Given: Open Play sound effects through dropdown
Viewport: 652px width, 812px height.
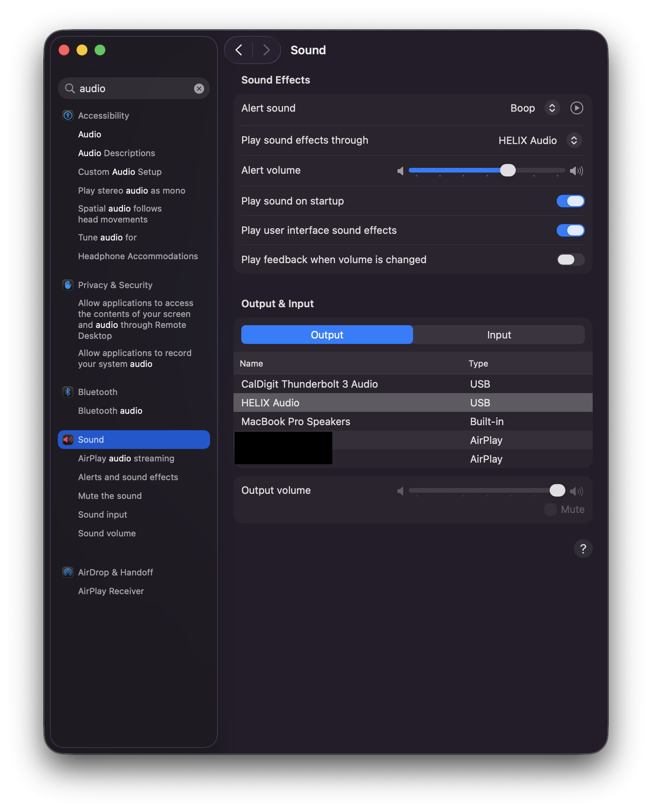Looking at the screenshot, I should [574, 141].
